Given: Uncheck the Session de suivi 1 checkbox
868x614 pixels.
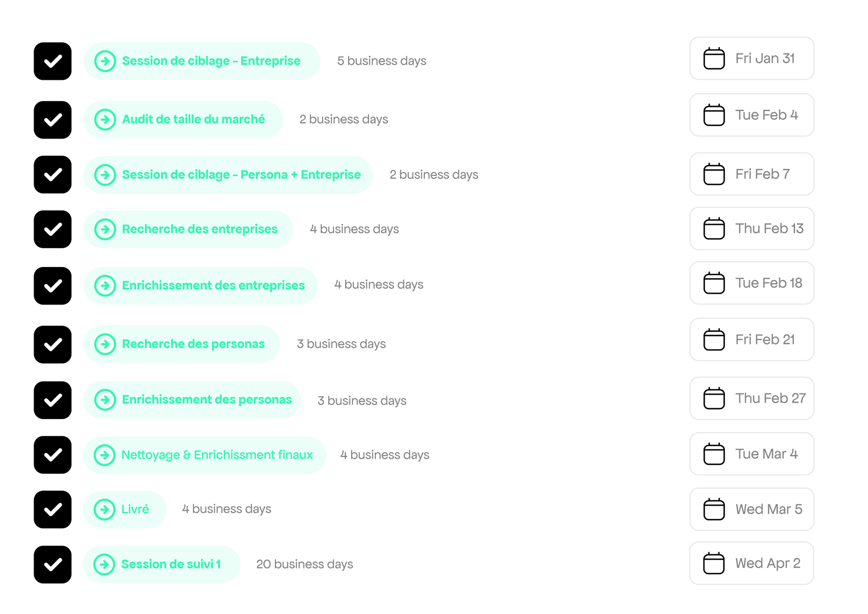Looking at the screenshot, I should coord(53,565).
